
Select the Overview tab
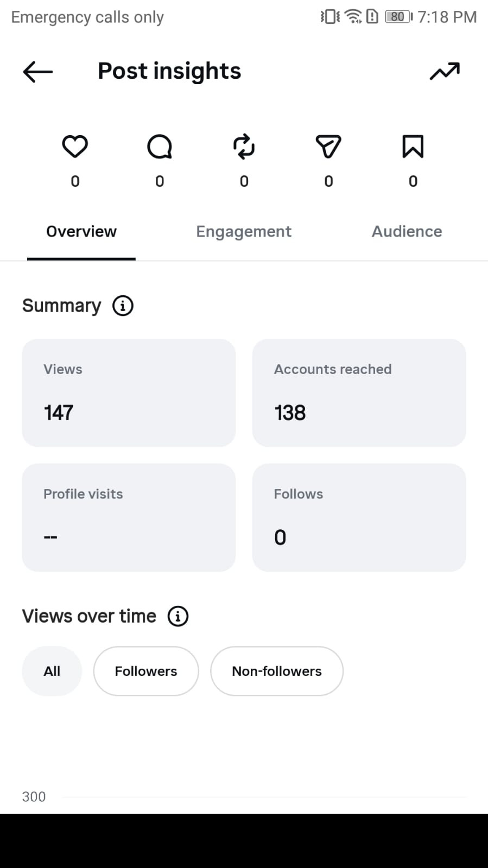pyautogui.click(x=81, y=232)
